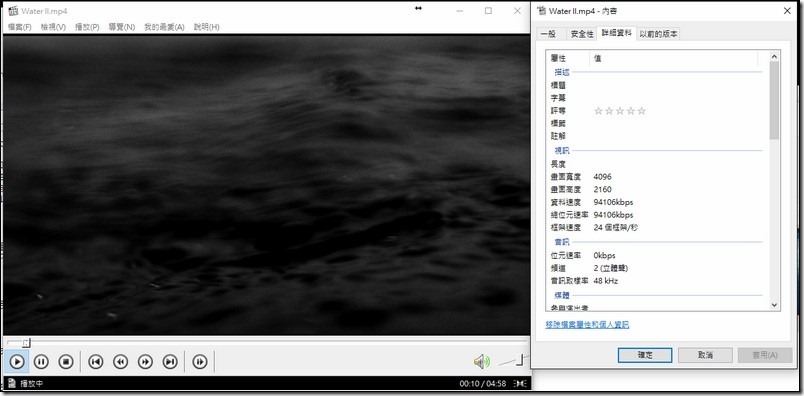This screenshot has width=804, height=396.
Task: Click the 00:10 / 04:58 time display
Action: 483,383
